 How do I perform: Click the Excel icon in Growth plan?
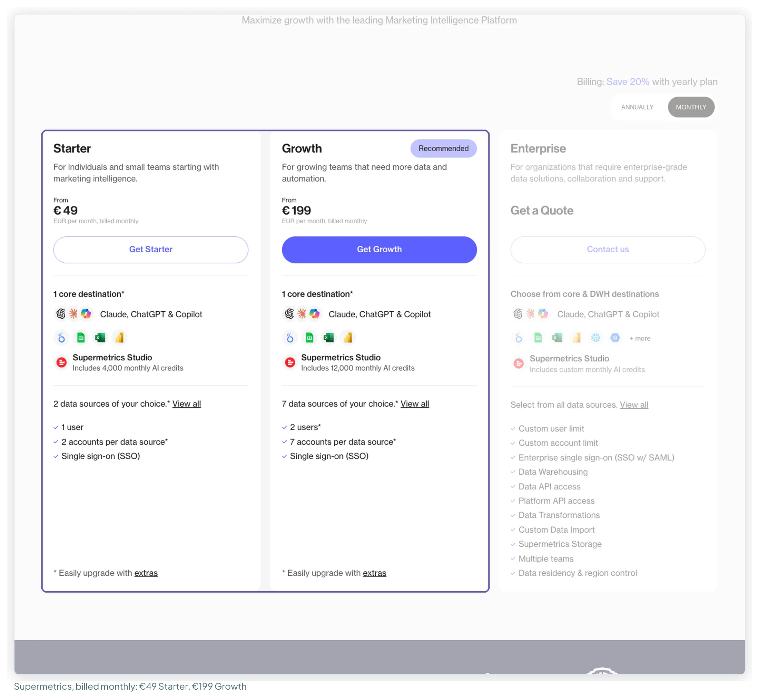click(328, 338)
